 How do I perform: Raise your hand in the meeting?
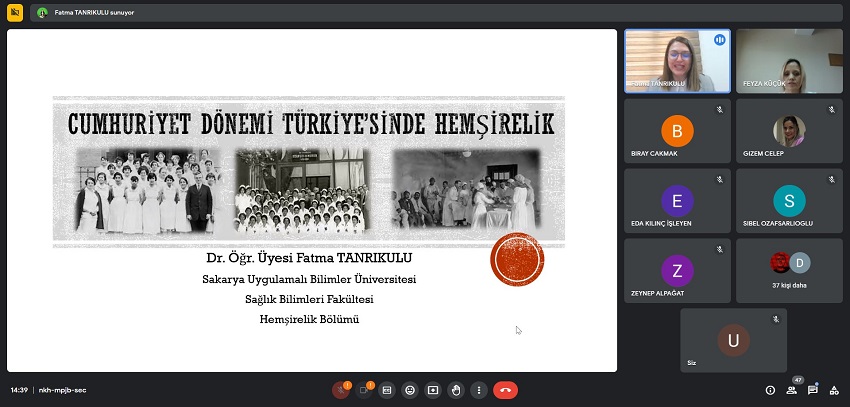click(456, 390)
